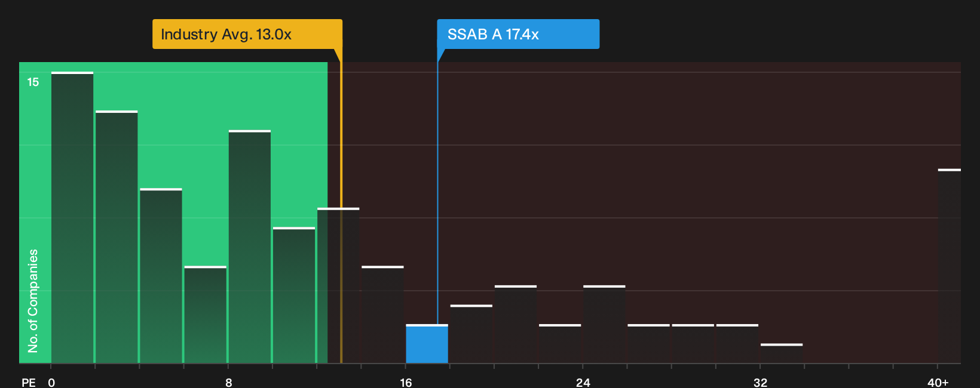The height and width of the screenshot is (388, 980).
Task: Click the '8' x-axis tick label
Action: 229,383
